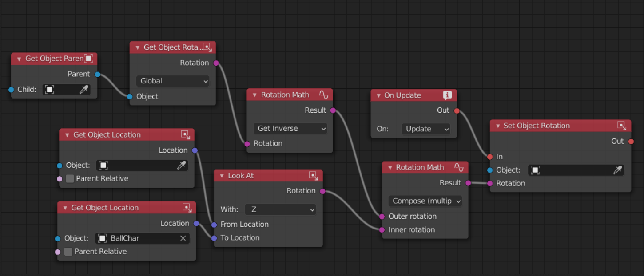The width and height of the screenshot is (644, 276).
Task: Collapse the Look At node
Action: click(221, 175)
